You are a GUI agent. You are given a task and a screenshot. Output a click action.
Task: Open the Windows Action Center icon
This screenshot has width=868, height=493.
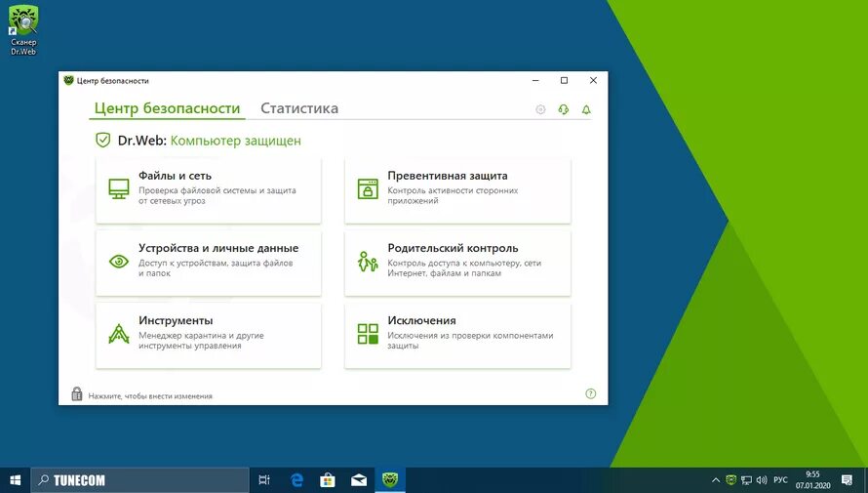pyautogui.click(x=847, y=479)
